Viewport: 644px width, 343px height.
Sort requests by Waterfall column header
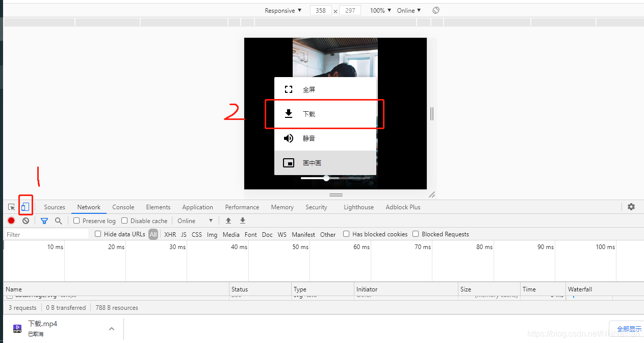605,289
